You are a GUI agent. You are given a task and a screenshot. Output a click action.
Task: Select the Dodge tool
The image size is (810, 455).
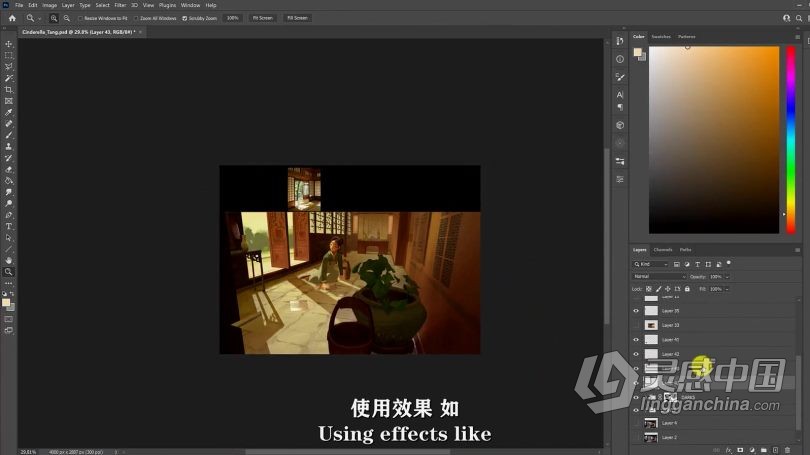9,203
